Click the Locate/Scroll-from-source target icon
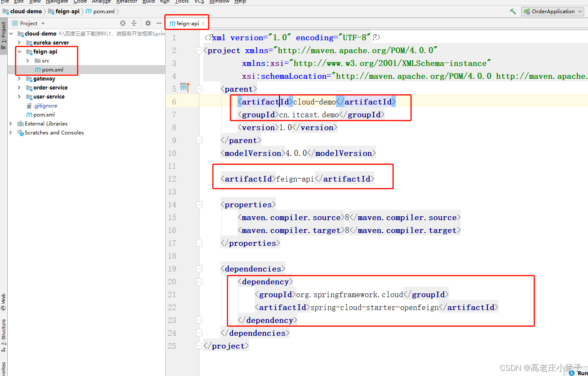588x376 pixels. click(123, 23)
